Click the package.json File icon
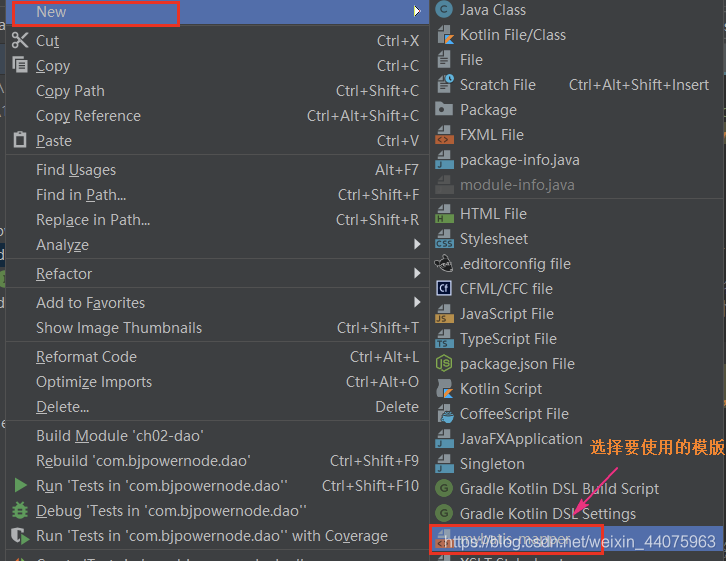Viewport: 726px width, 561px height. coord(444,364)
